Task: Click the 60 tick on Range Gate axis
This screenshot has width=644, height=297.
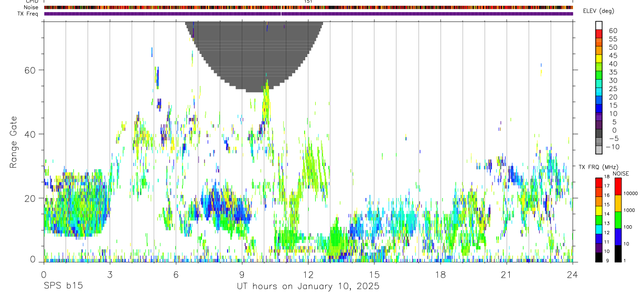Action: pyautogui.click(x=29, y=70)
